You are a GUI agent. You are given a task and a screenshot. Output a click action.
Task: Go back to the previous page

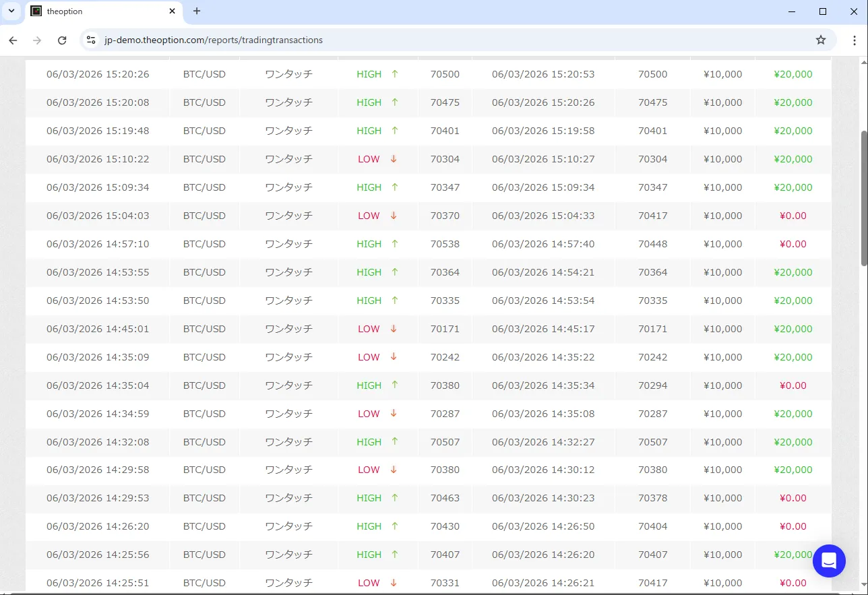[x=13, y=40]
